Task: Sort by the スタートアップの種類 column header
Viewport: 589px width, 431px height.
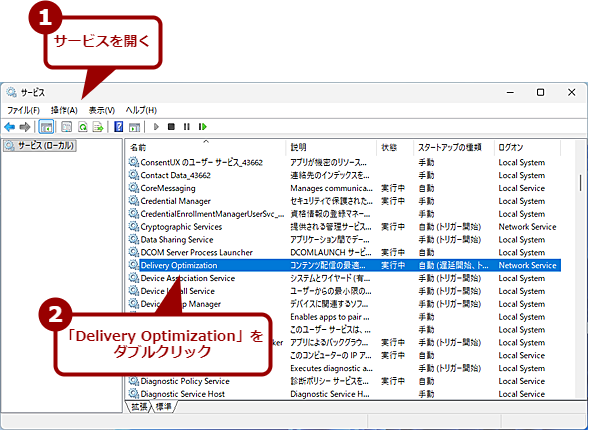Action: pos(454,147)
